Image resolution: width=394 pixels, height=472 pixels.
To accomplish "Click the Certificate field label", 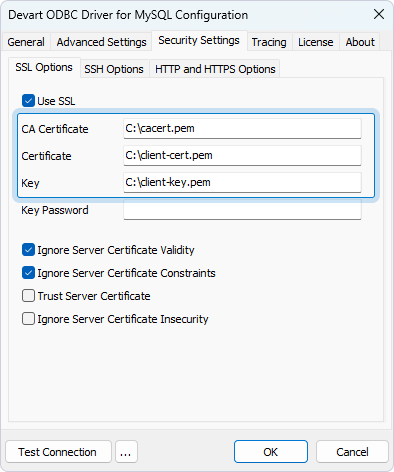I will click(46, 156).
